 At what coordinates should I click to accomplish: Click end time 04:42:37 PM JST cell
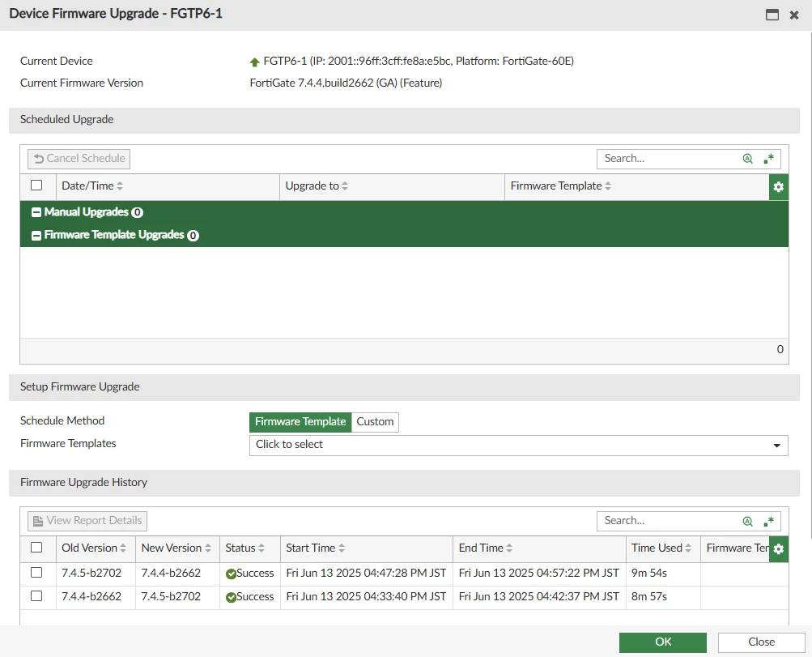tap(538, 597)
